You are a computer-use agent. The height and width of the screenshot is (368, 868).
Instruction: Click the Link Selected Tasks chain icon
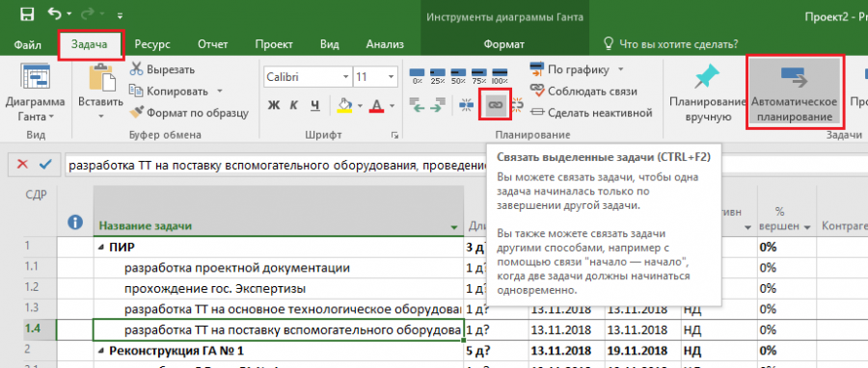click(496, 103)
